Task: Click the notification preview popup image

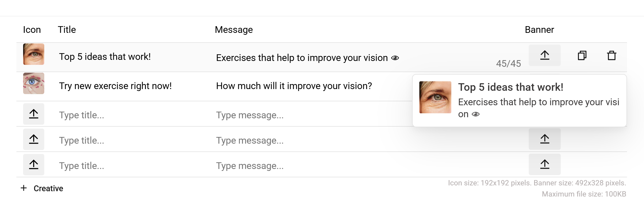Action: click(435, 97)
